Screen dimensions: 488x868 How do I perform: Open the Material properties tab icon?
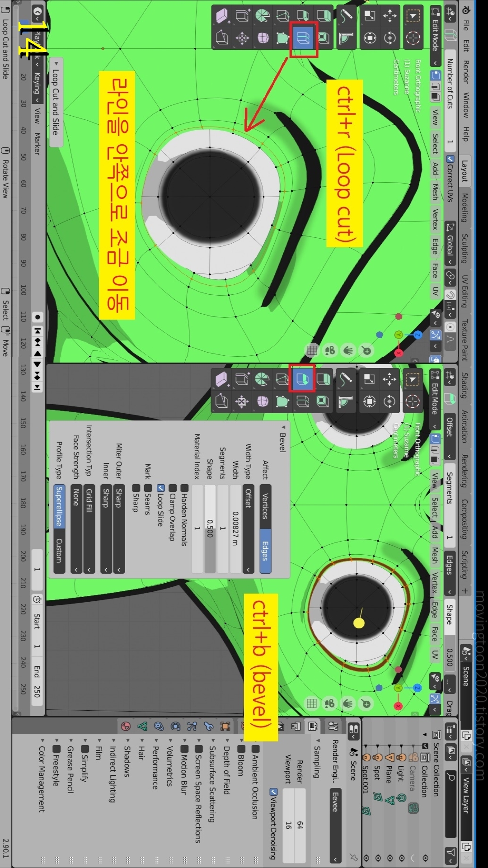(126, 726)
